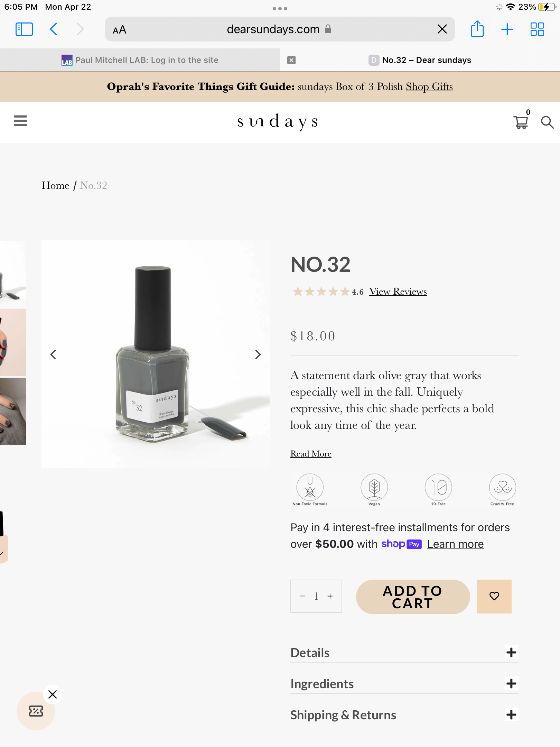Expand the Ingredients section
The image size is (560, 747).
click(x=511, y=683)
